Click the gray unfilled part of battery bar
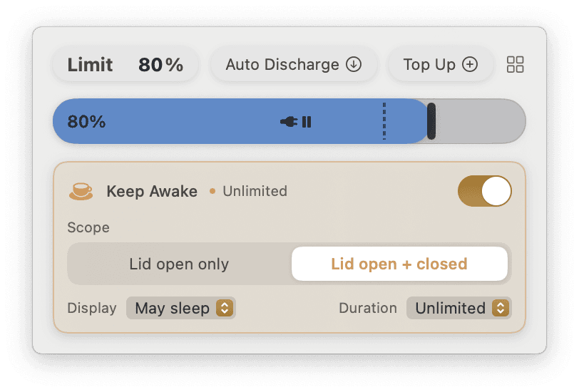579x392 pixels. point(480,121)
